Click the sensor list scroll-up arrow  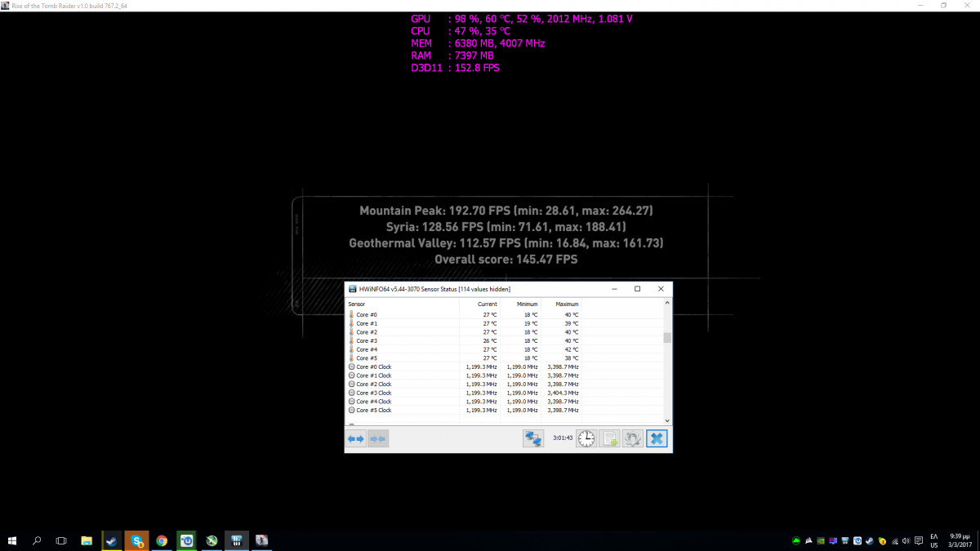(667, 303)
